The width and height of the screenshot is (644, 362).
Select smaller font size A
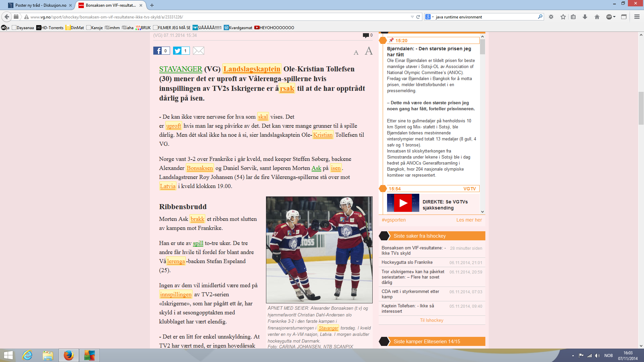(x=356, y=52)
